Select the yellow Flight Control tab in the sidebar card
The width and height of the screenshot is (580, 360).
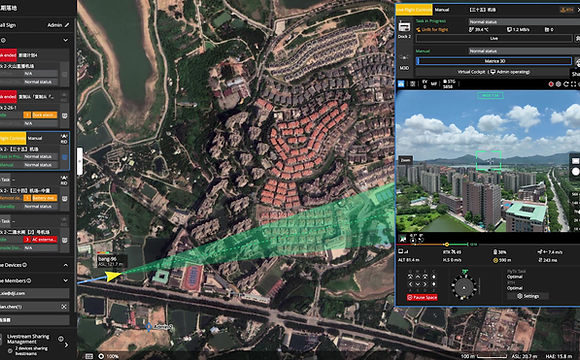point(13,138)
